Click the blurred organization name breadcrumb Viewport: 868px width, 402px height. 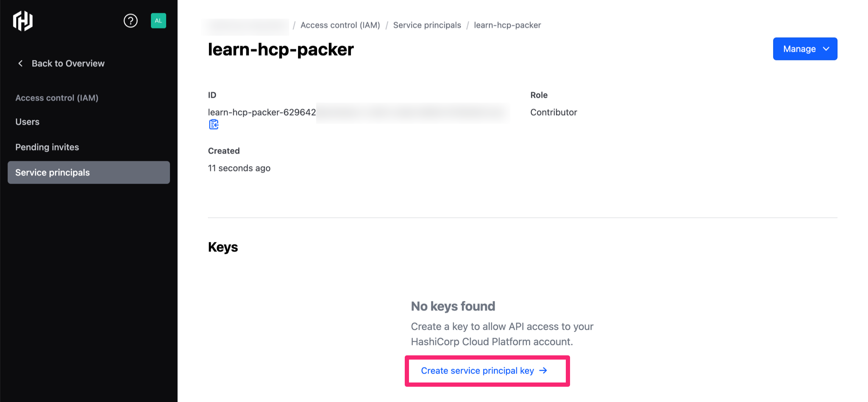[245, 25]
